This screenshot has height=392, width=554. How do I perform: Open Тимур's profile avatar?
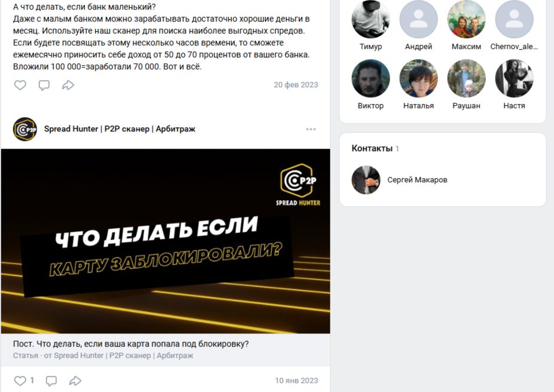[x=370, y=19]
